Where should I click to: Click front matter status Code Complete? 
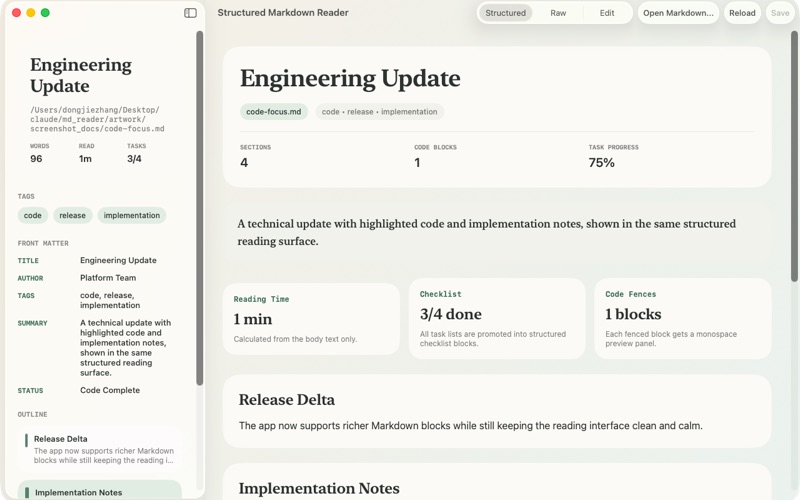[110, 390]
